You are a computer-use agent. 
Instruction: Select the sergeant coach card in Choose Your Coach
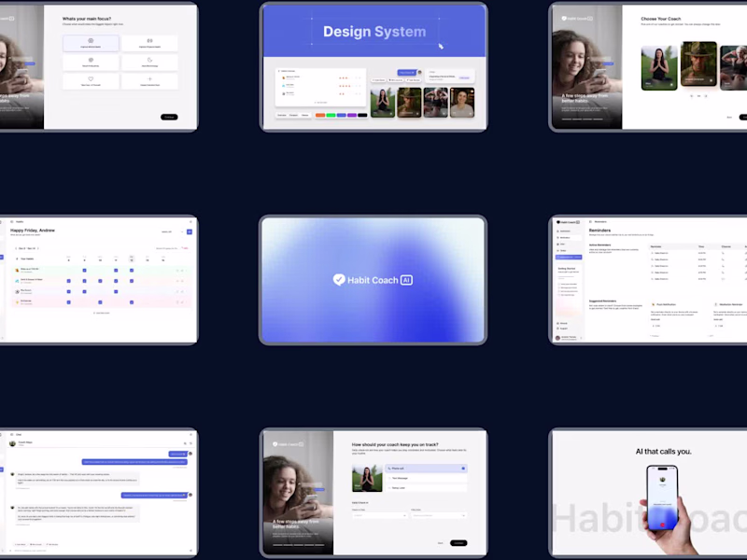pyautogui.click(x=698, y=63)
